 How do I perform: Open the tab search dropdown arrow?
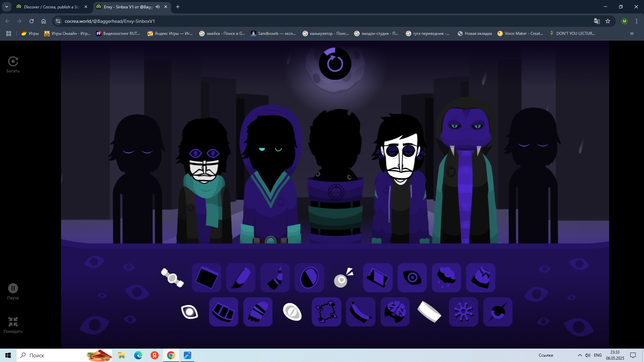[x=6, y=7]
